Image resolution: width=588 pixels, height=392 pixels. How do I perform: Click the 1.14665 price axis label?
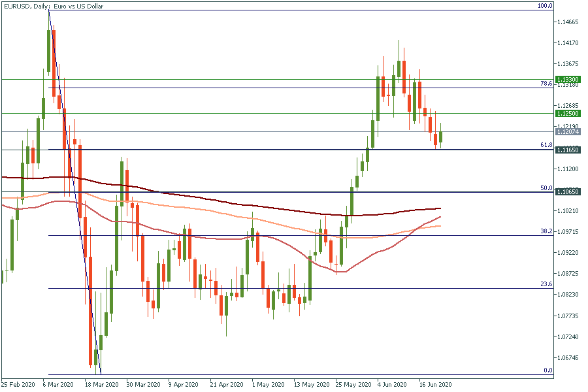click(566, 22)
